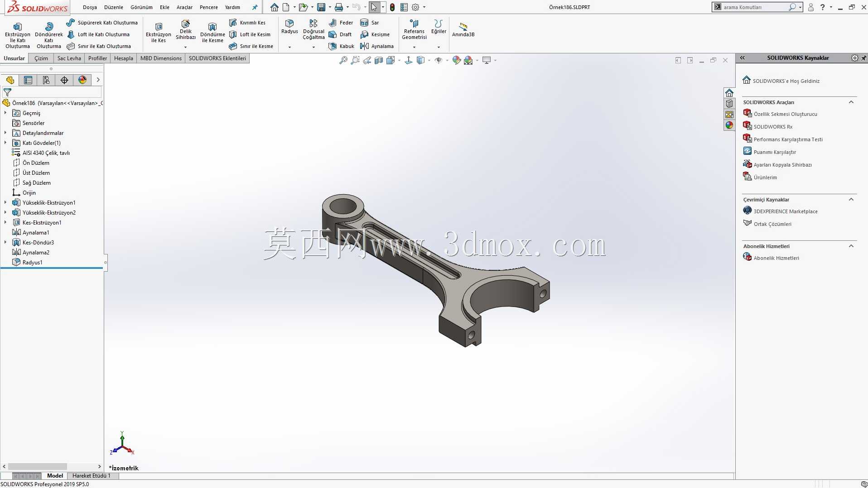Open DimXpertManager crosshair tab
The height and width of the screenshot is (488, 868).
pos(64,80)
